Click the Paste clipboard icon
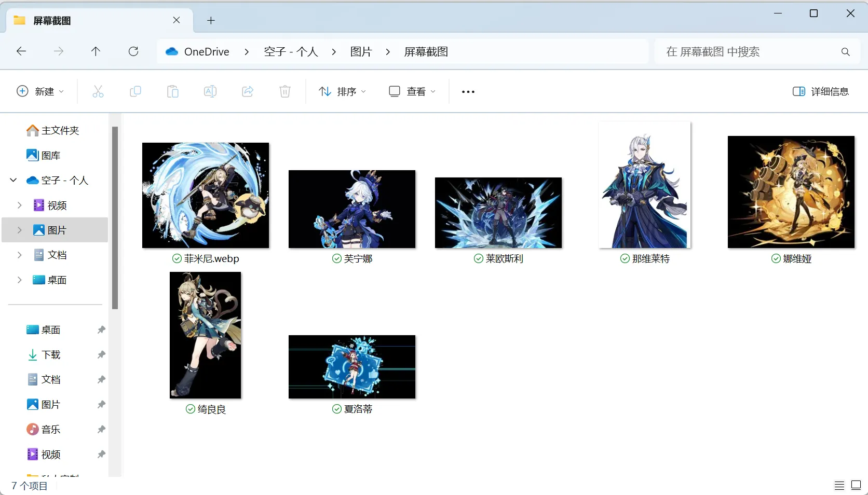 tap(173, 92)
